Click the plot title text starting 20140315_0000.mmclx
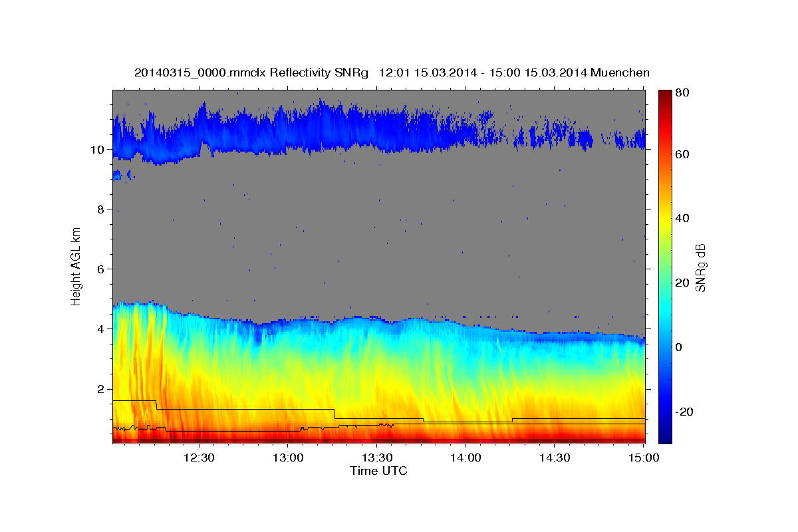 [392, 72]
